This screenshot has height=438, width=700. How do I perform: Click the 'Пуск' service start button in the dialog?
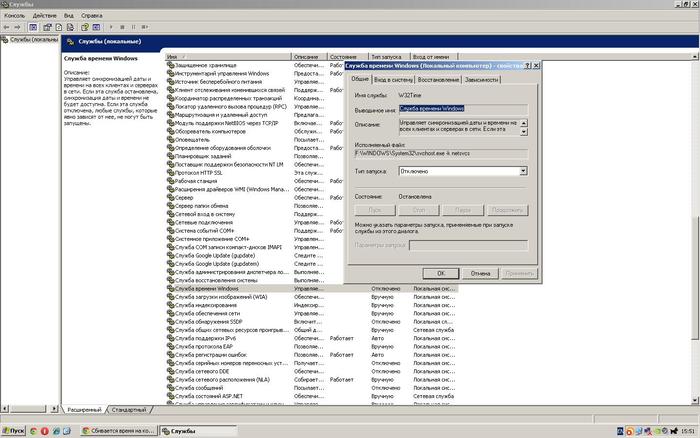coord(375,210)
